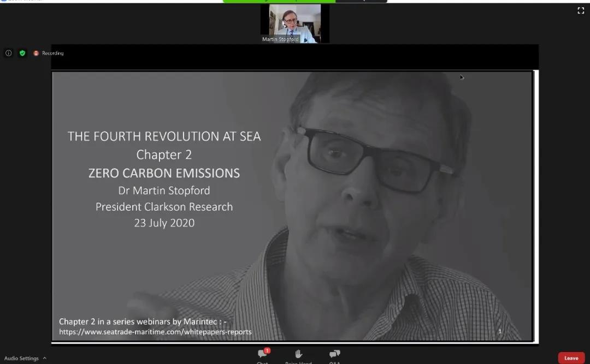Click the slide title 'THE FOURTH REVOLUTION AT SEA'
The width and height of the screenshot is (590, 364).
164,136
